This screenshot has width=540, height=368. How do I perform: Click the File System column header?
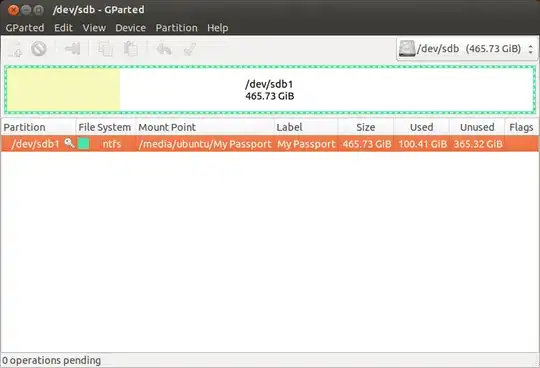click(x=105, y=127)
